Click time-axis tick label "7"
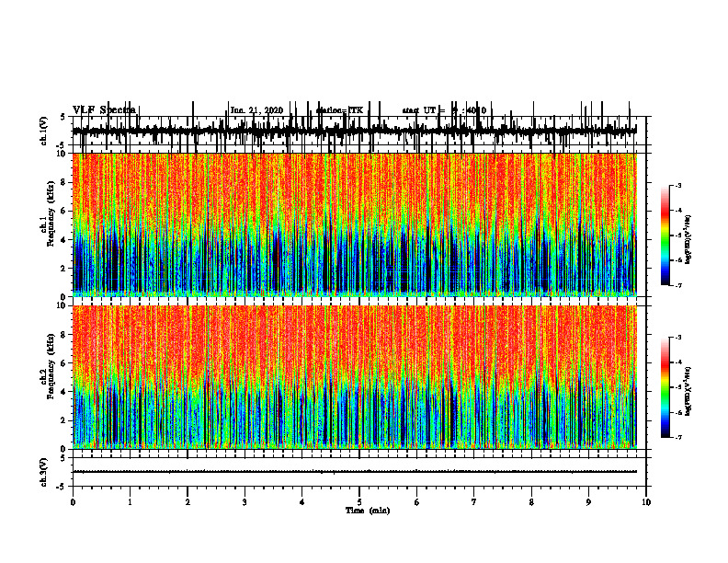 point(474,502)
